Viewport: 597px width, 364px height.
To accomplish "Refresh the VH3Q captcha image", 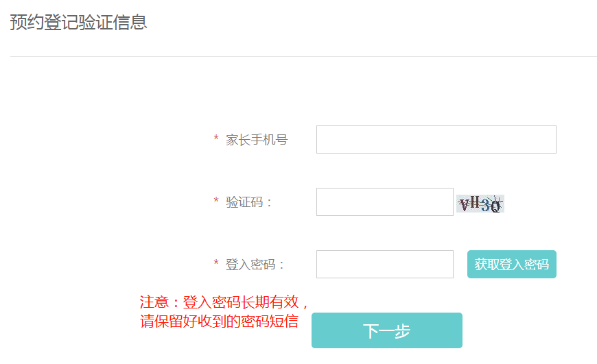I will click(480, 204).
